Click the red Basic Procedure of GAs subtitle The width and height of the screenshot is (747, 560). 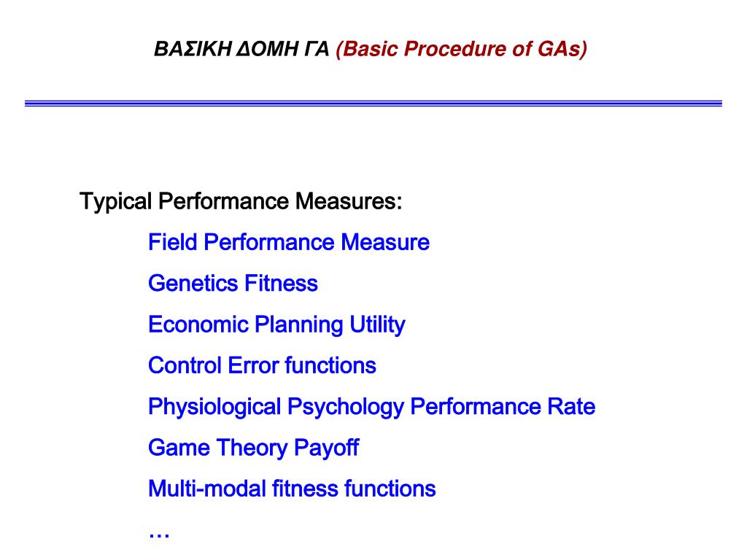click(461, 50)
